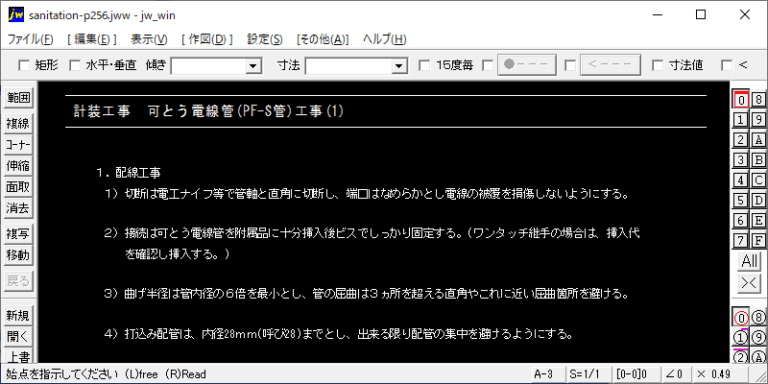Expand the 傾き angle dropdown
This screenshot has height=384, width=768.
(x=253, y=66)
